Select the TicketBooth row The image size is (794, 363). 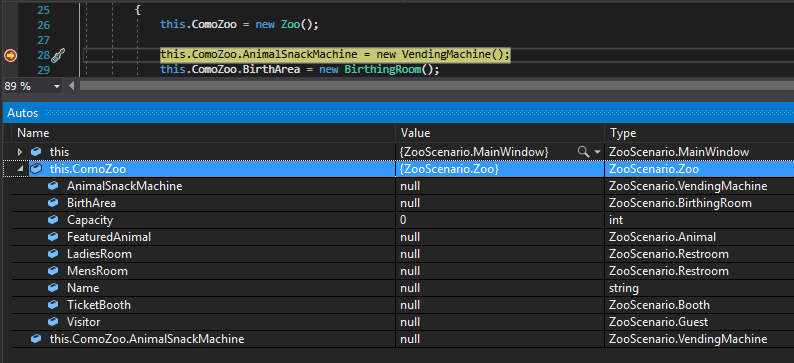(x=403, y=305)
